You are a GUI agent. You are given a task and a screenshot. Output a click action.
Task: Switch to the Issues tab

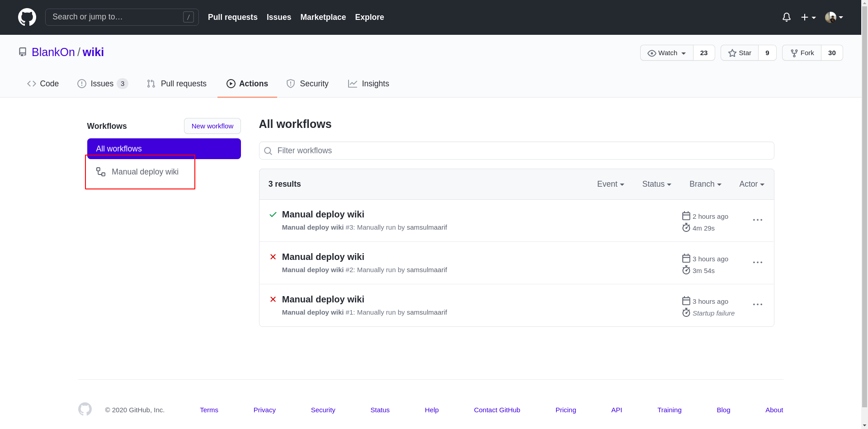pyautogui.click(x=103, y=84)
